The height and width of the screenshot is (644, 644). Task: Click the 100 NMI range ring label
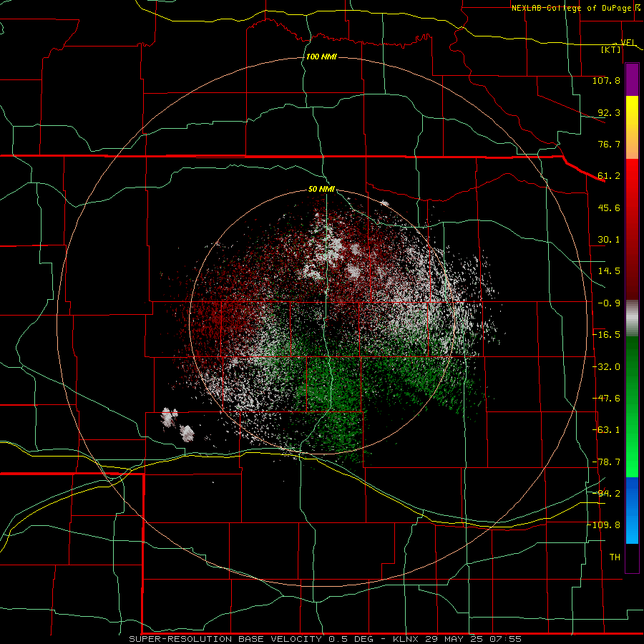coord(321,57)
